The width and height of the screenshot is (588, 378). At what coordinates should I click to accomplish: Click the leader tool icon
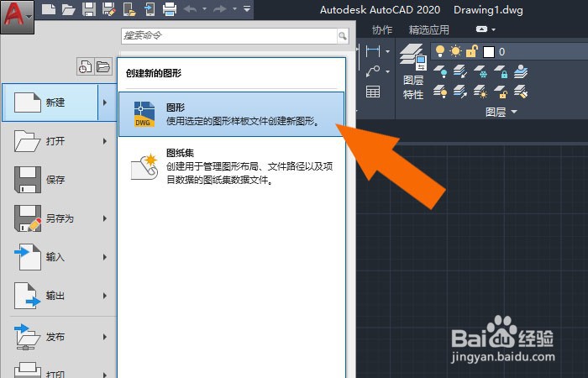pos(373,71)
